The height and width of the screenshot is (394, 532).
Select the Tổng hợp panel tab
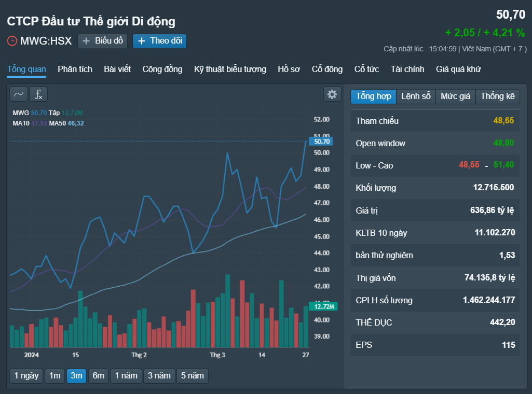373,96
